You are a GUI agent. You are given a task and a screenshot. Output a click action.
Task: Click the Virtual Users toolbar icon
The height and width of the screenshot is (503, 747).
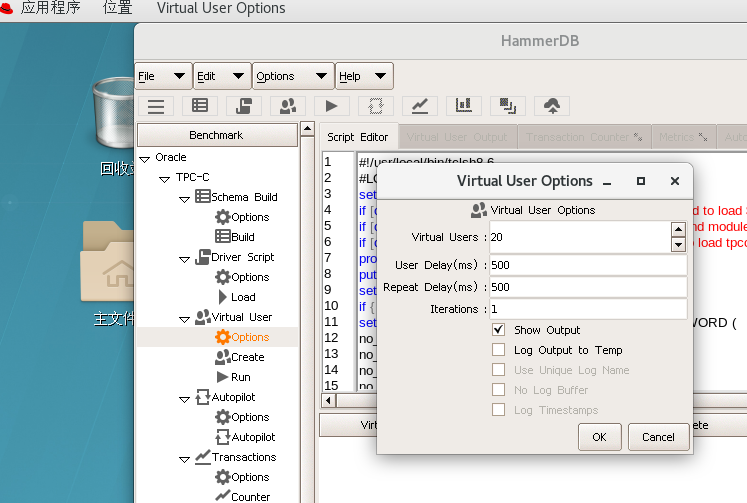point(288,106)
